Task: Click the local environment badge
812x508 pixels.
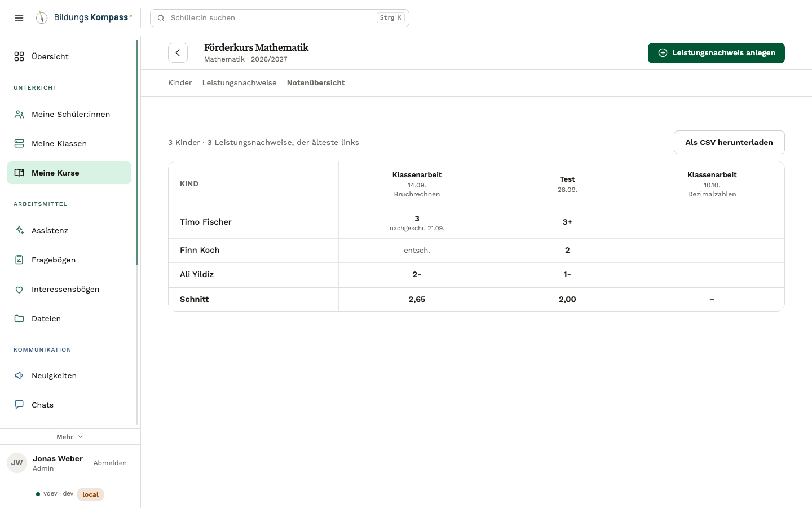Action: pyautogui.click(x=90, y=494)
